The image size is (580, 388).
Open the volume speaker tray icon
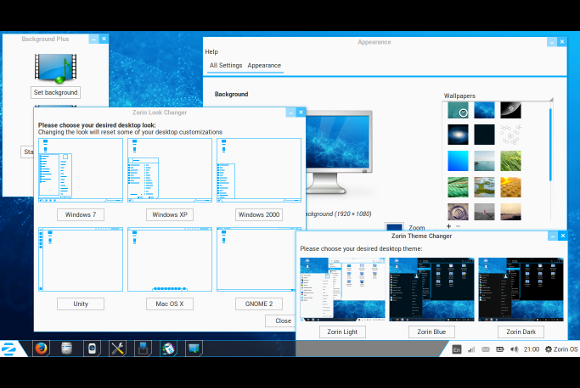(514, 349)
